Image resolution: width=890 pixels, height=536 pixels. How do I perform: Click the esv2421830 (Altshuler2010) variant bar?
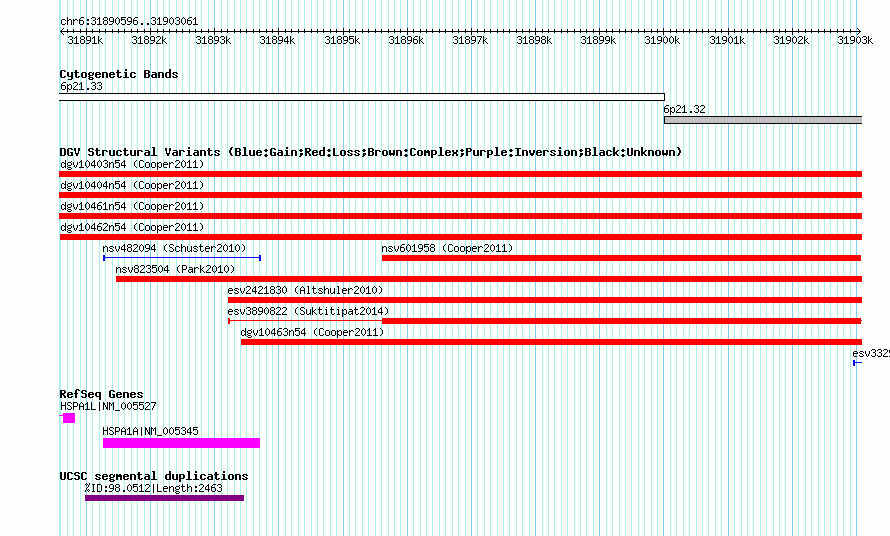point(545,300)
